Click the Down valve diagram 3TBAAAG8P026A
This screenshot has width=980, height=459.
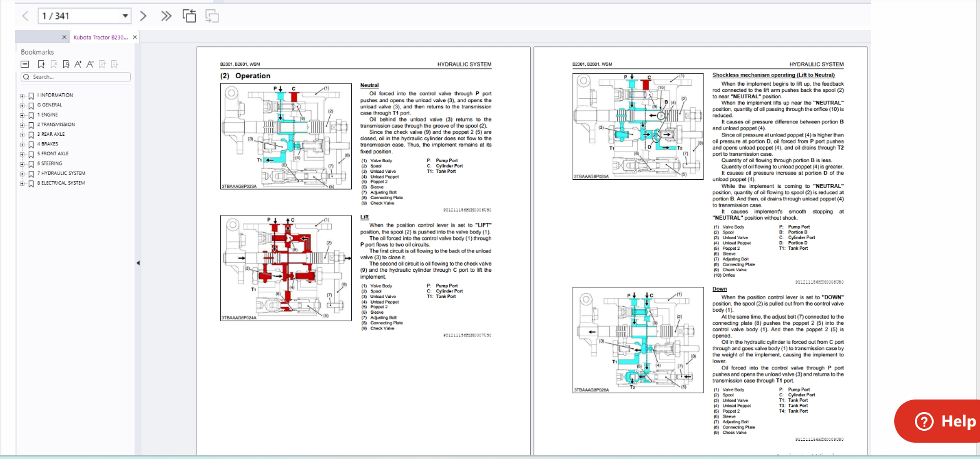point(639,340)
